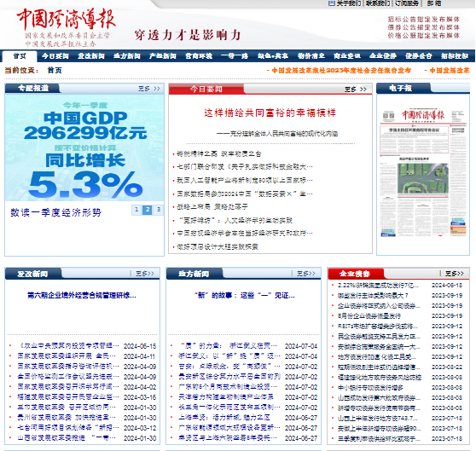
Task: Open the scrolling 2023年度社会责任报告 notice
Action: point(339,71)
